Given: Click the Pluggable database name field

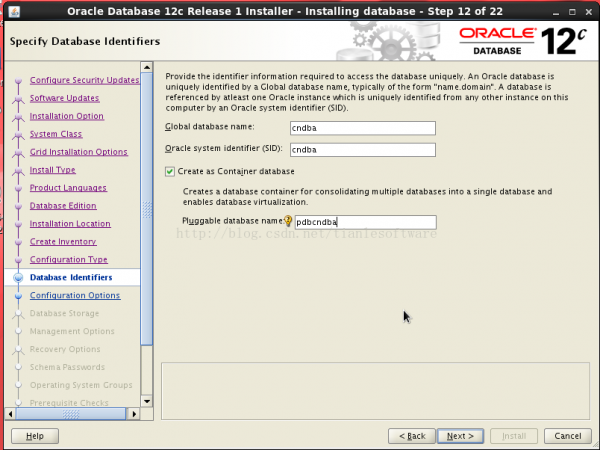Looking at the screenshot, I should tap(365, 222).
